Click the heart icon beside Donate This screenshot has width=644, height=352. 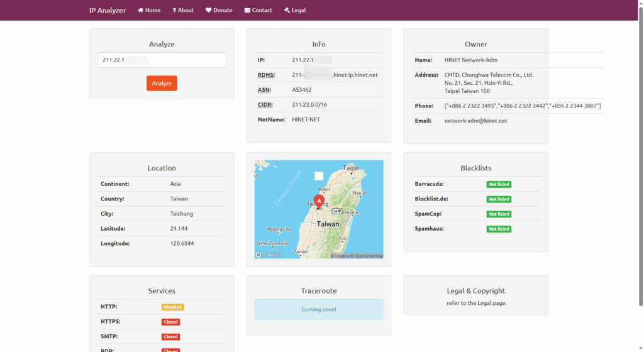(209, 10)
